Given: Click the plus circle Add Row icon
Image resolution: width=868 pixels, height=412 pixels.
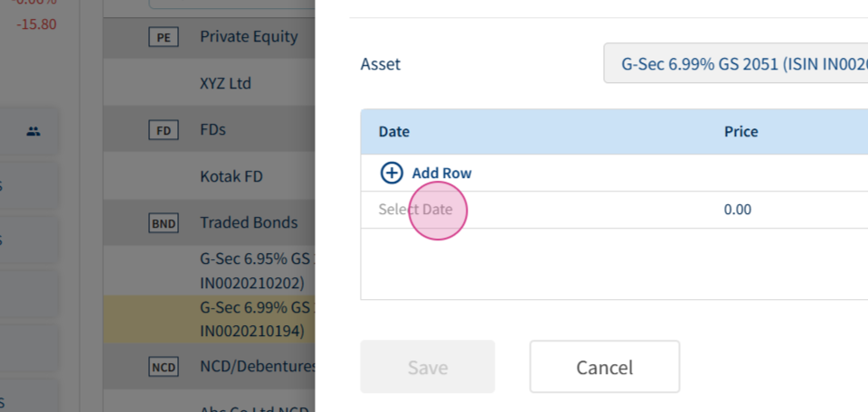Looking at the screenshot, I should [392, 173].
